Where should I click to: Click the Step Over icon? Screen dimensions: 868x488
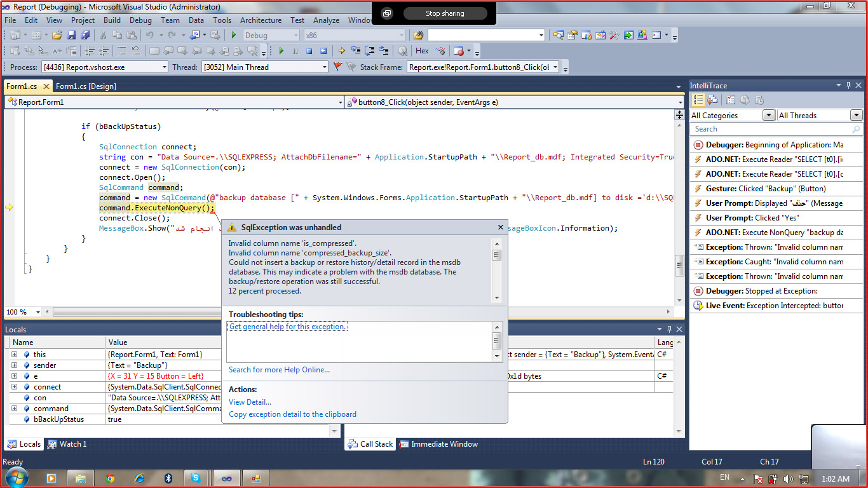click(x=369, y=51)
